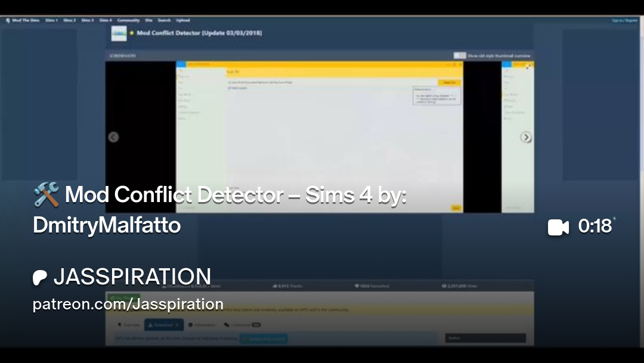The width and height of the screenshot is (644, 363).
Task: Toggle old-style thumbnail overview switch
Action: click(x=459, y=55)
